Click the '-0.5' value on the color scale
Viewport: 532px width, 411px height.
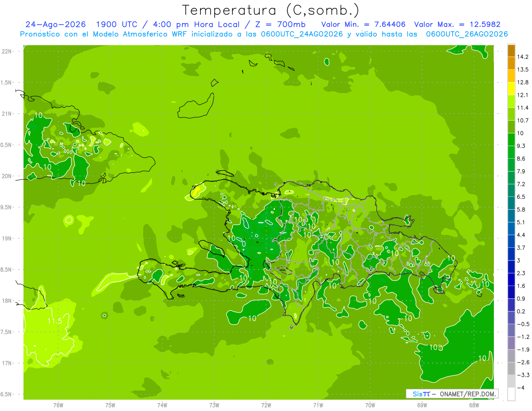click(523, 324)
